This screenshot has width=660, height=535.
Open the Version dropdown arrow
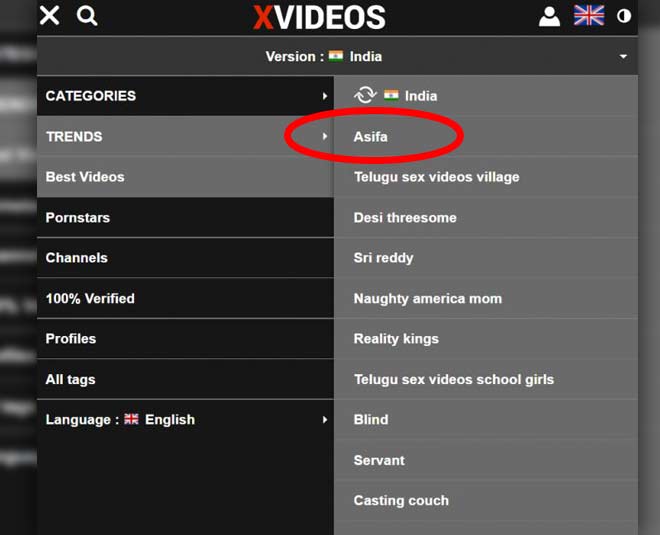[623, 57]
